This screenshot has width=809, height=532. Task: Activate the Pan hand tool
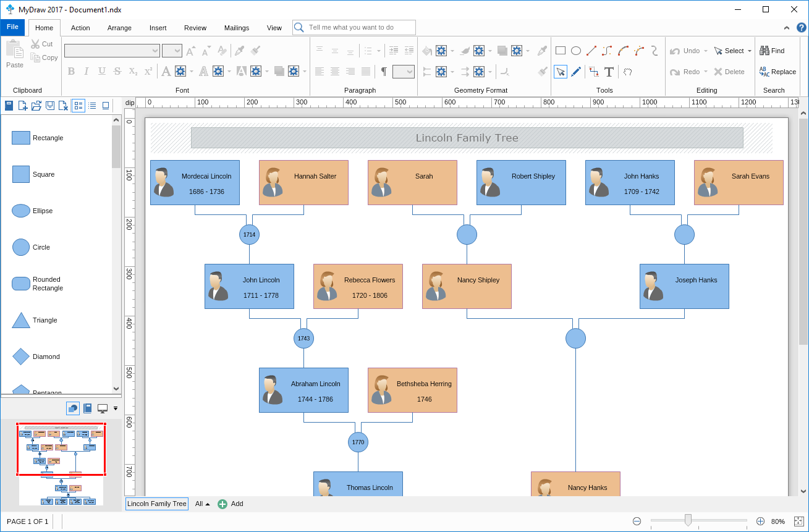627,72
